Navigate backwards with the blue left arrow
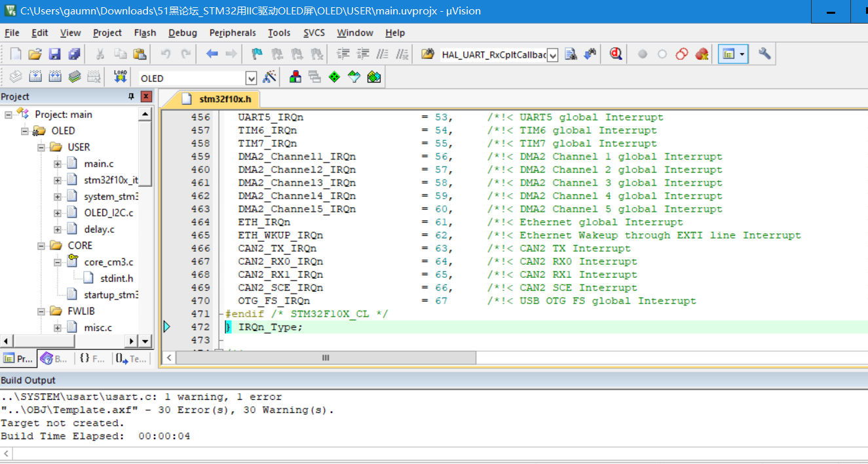This screenshot has height=464, width=868. coord(212,54)
